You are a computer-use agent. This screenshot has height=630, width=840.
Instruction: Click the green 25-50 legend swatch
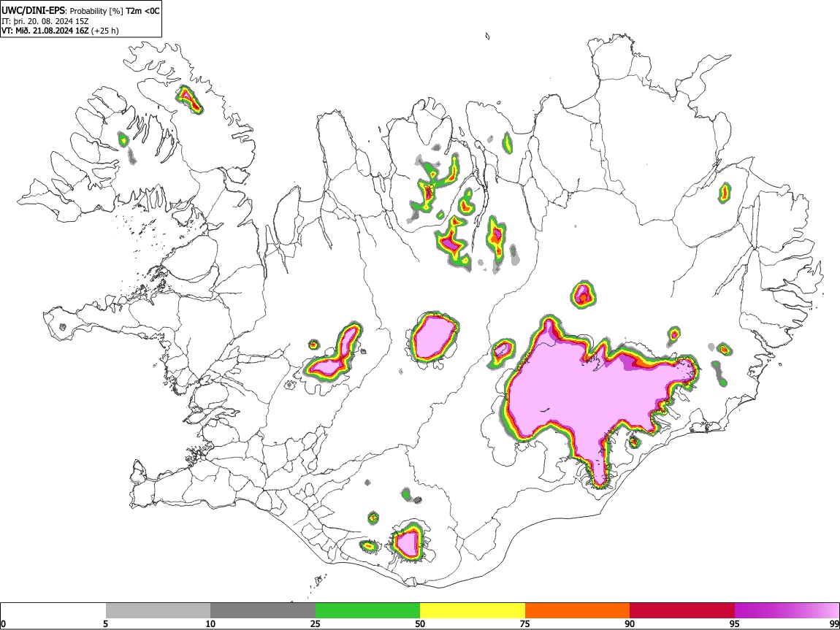(x=367, y=610)
